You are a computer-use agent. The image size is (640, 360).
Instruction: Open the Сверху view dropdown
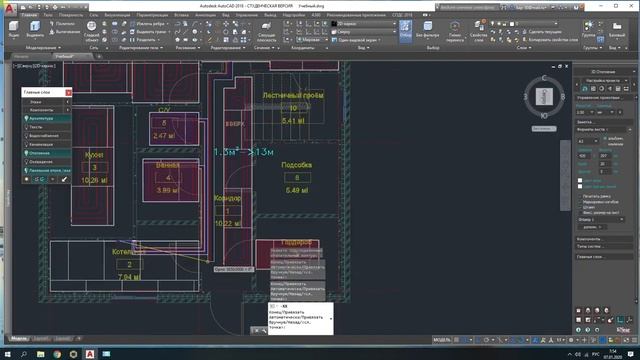364,31
